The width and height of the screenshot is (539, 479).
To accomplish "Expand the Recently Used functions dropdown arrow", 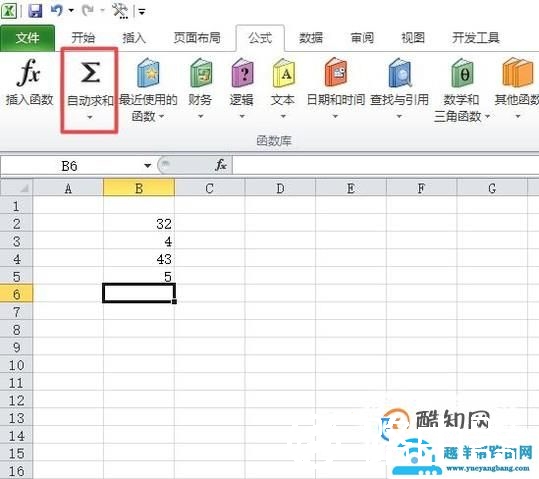I will click(x=161, y=116).
